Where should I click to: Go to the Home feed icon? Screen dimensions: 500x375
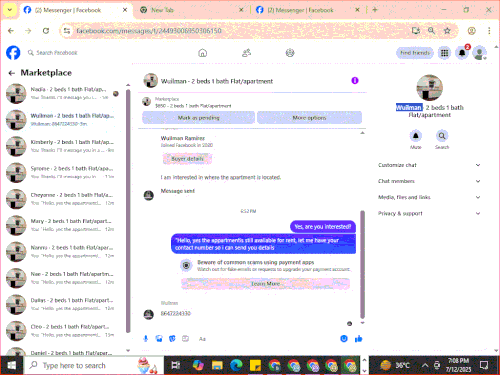click(203, 53)
